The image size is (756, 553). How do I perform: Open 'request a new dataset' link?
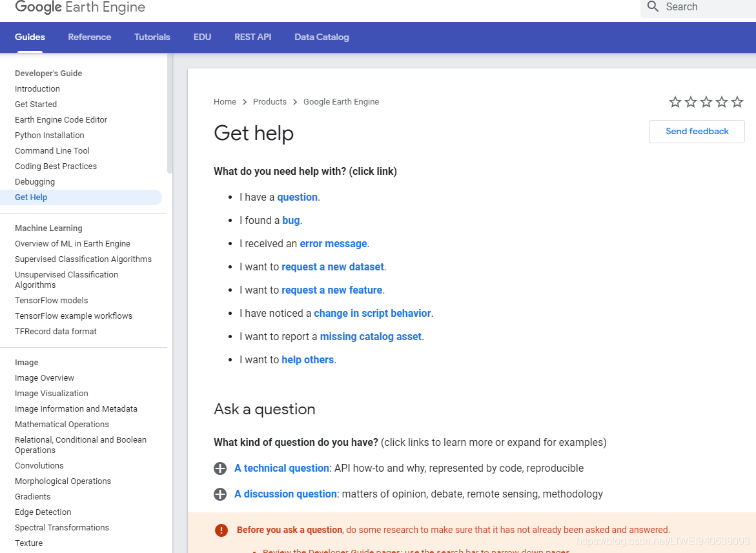coord(332,267)
